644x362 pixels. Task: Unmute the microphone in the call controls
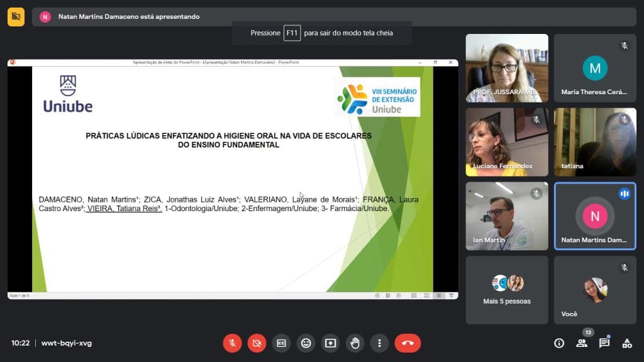pos(232,343)
